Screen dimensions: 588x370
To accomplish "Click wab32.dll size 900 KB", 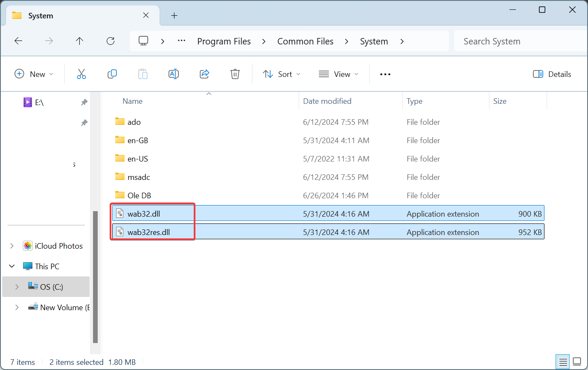I will click(530, 214).
